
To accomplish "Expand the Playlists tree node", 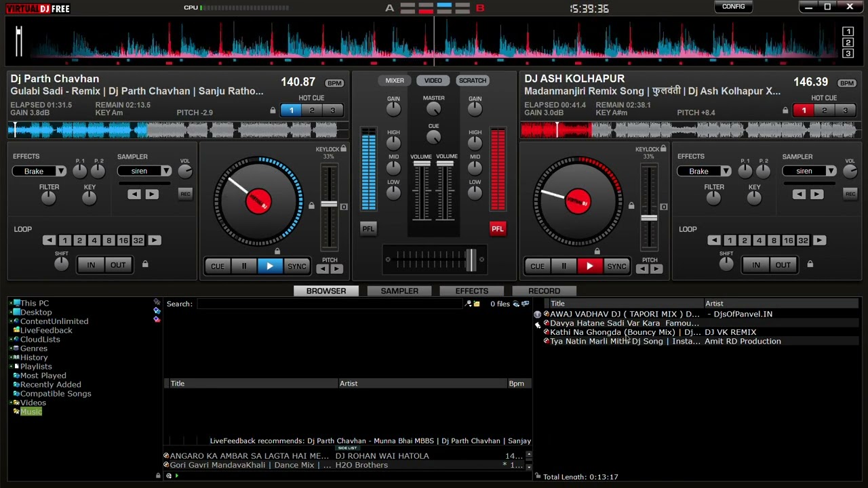I will tap(11, 367).
